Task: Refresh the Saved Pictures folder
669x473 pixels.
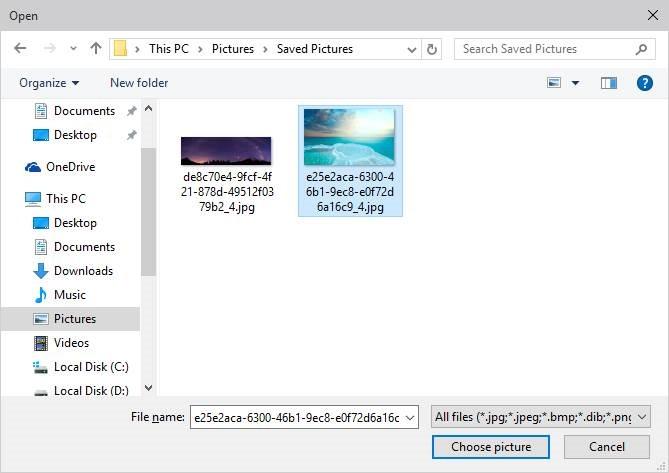Action: pyautogui.click(x=431, y=49)
